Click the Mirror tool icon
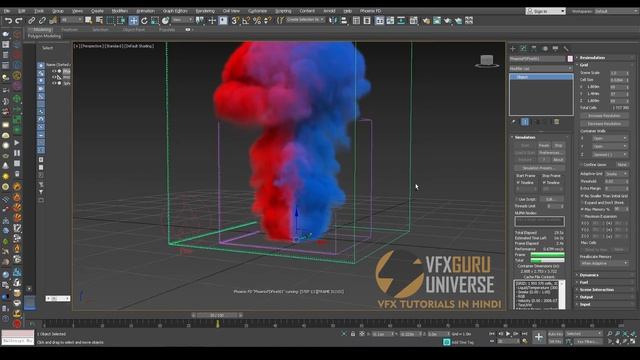This screenshot has width=640, height=360. [333, 20]
